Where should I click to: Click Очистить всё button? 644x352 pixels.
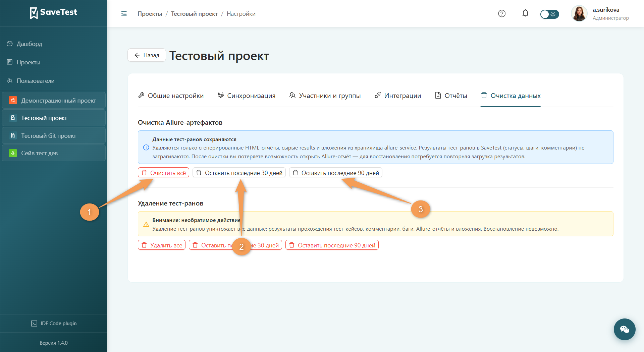tap(164, 173)
